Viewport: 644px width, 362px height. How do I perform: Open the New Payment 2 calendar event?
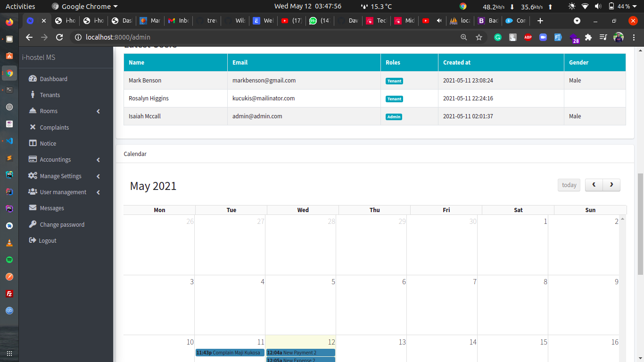(x=301, y=353)
